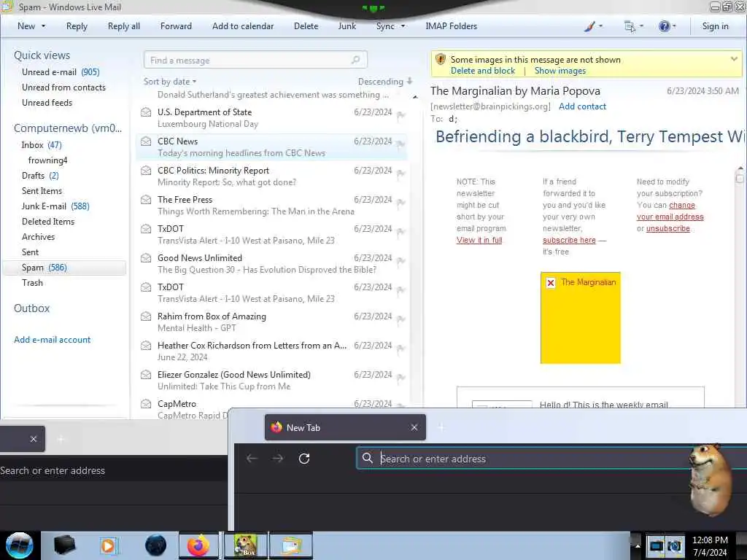The width and height of the screenshot is (747, 560).
Task: Collapse the Quick views section
Action: click(42, 55)
